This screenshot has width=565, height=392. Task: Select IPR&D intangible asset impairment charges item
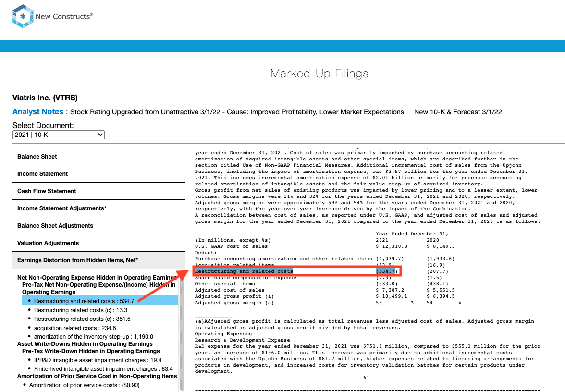coord(98,360)
